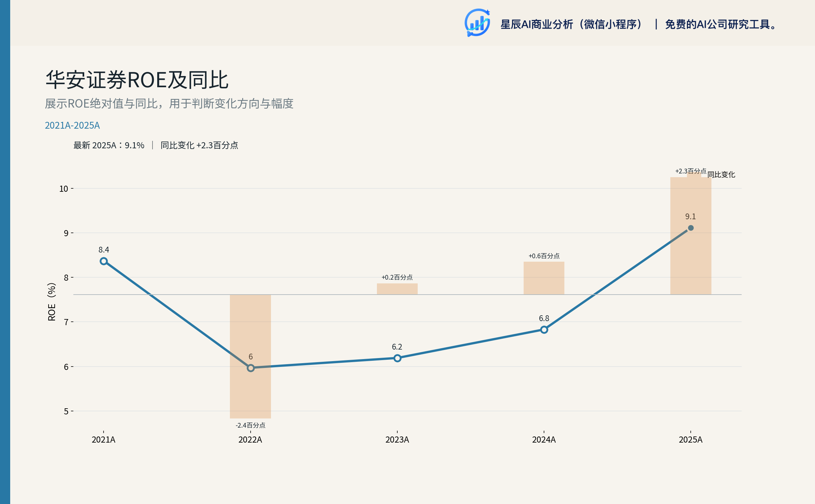Click the 2022A x-axis label
Viewport: 815px width, 504px height.
coord(250,440)
